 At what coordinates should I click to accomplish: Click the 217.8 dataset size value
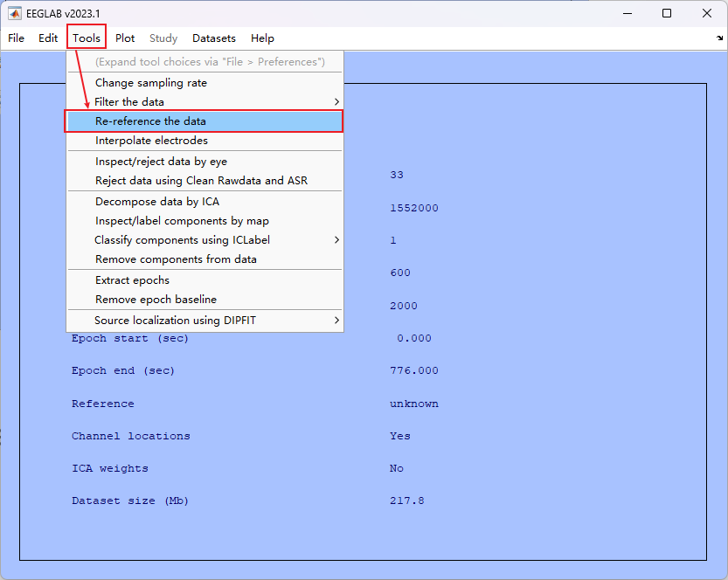point(407,501)
